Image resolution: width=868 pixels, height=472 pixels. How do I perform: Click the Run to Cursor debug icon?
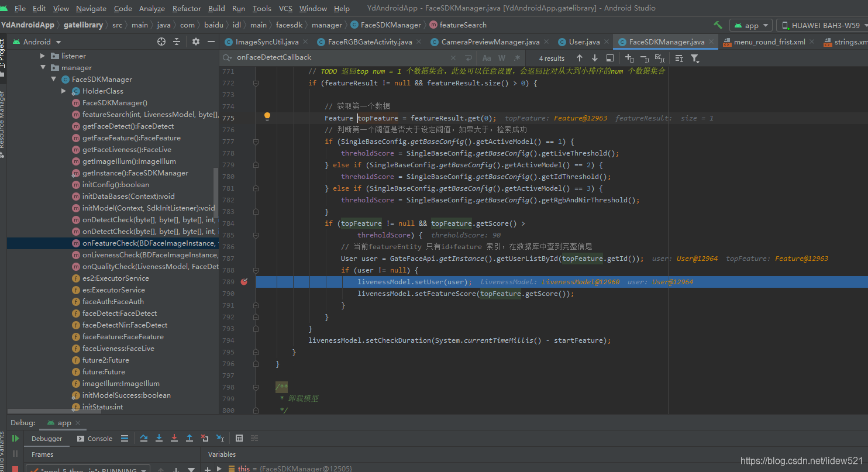click(220, 438)
